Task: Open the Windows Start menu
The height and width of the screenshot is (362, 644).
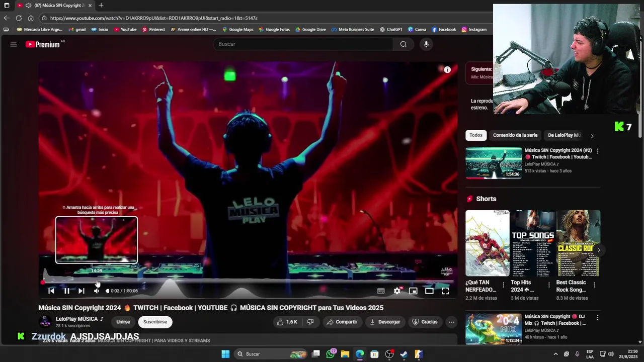Action: pyautogui.click(x=225, y=354)
